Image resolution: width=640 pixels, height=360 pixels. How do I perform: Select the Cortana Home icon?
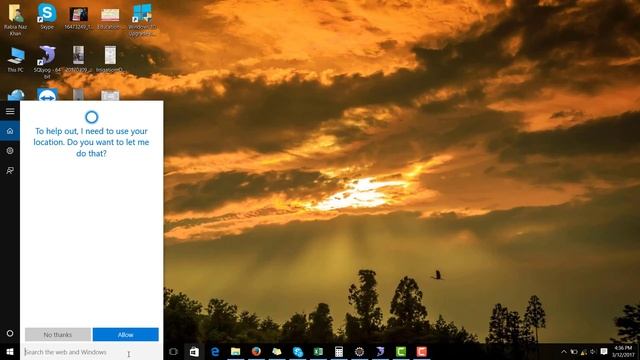[x=10, y=131]
